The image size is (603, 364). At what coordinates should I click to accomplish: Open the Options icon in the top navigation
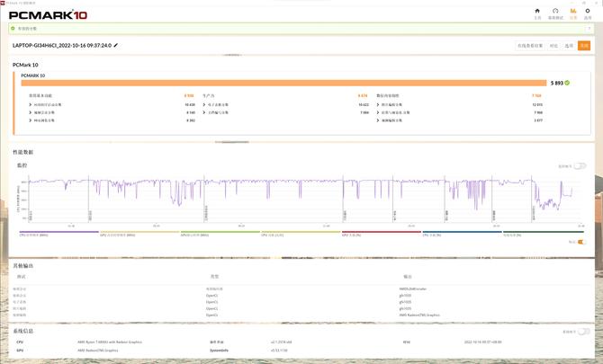pyautogui.click(x=589, y=12)
